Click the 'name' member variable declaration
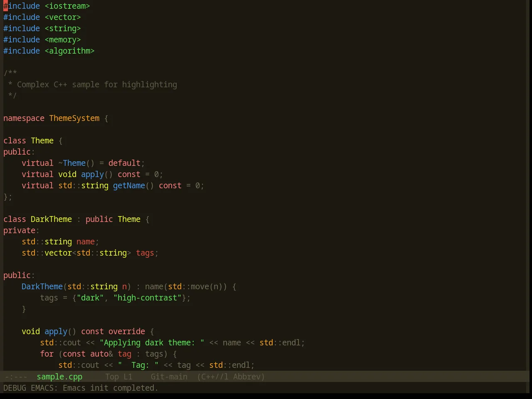This screenshot has width=532, height=399. point(86,241)
